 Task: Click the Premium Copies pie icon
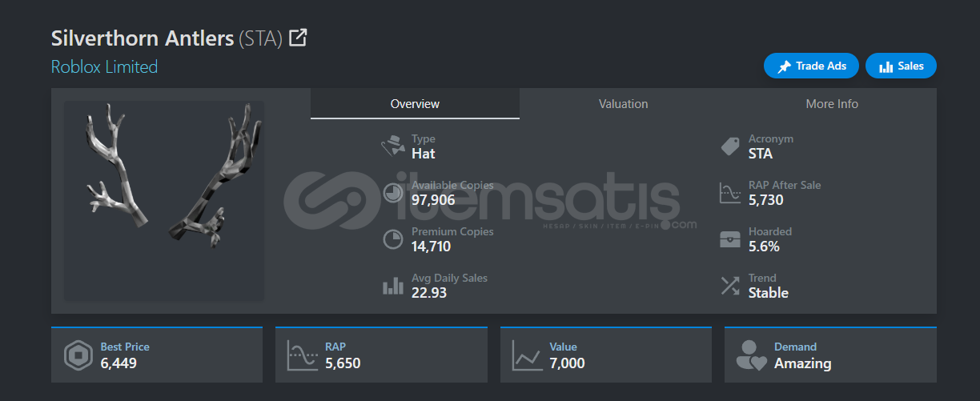pyautogui.click(x=392, y=239)
